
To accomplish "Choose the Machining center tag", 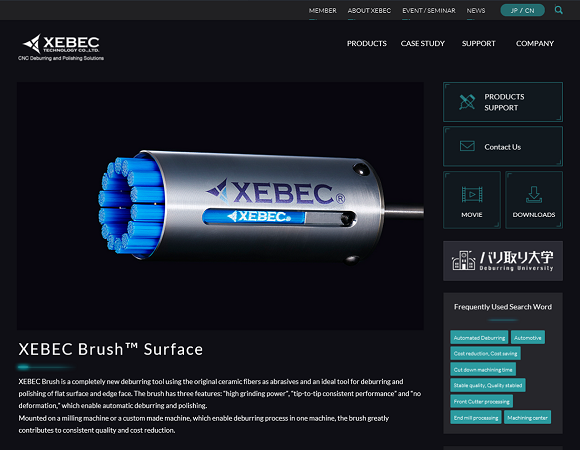I will [527, 417].
